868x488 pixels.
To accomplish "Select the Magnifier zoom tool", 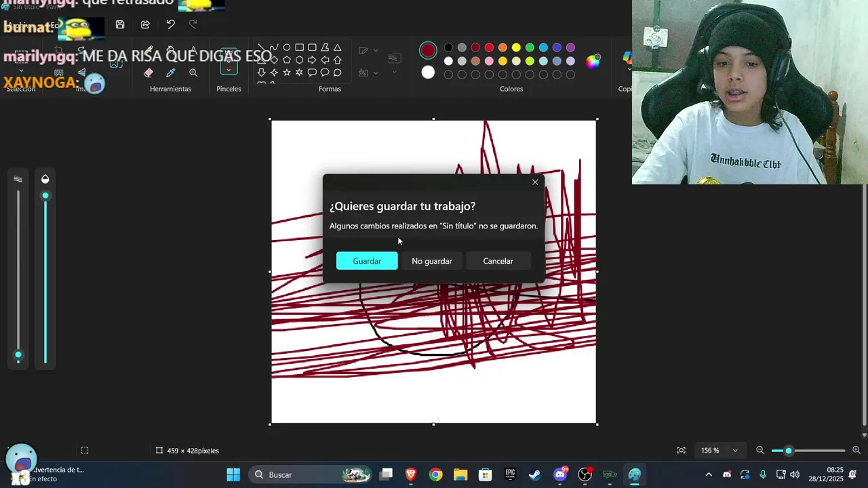I will [193, 73].
